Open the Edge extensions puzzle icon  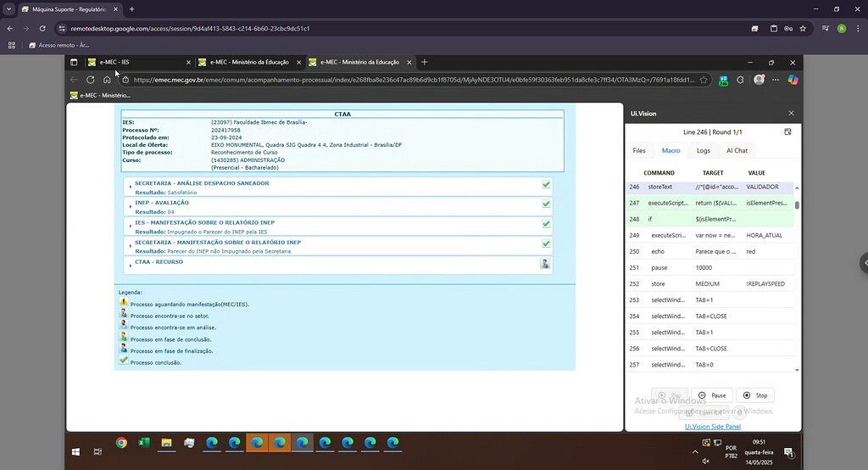[740, 80]
